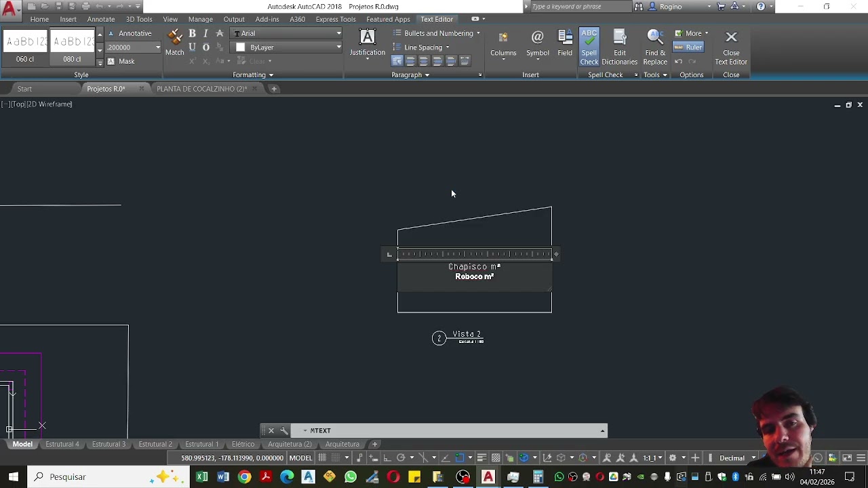Open Find & Replace
Screen dimensions: 868x488
655,47
